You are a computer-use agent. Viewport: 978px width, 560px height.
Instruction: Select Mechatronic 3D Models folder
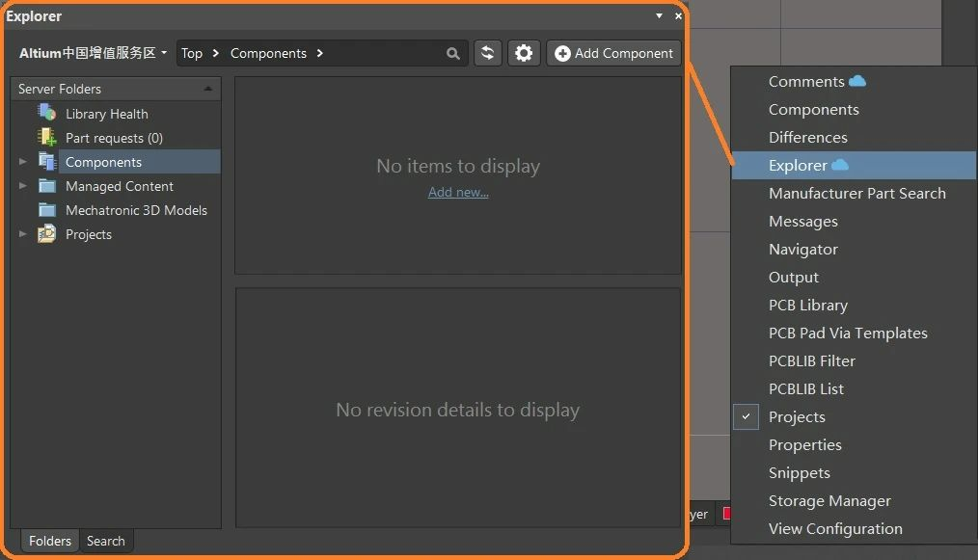pyautogui.click(x=136, y=210)
